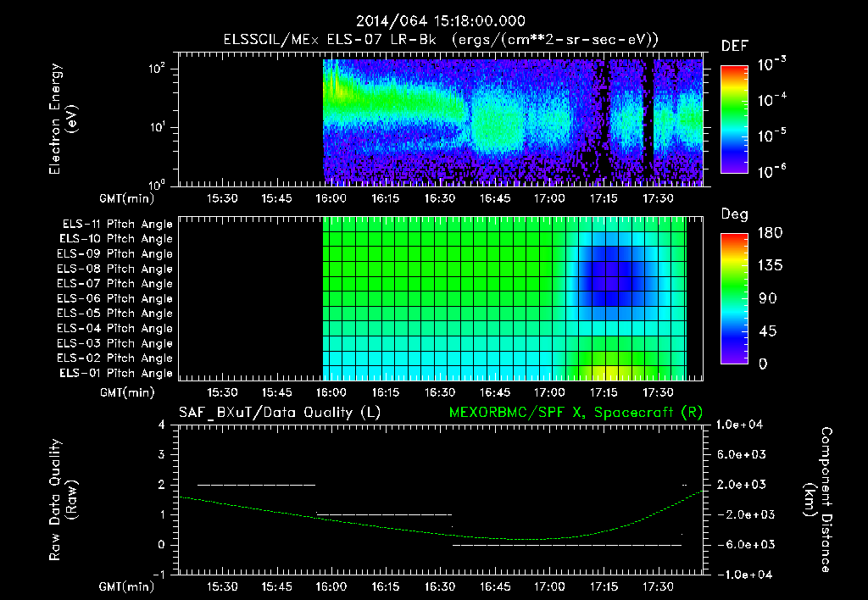Screen dimensions: 868x600
Task: Select the Component Distance (km) axis label
Action: (818, 500)
